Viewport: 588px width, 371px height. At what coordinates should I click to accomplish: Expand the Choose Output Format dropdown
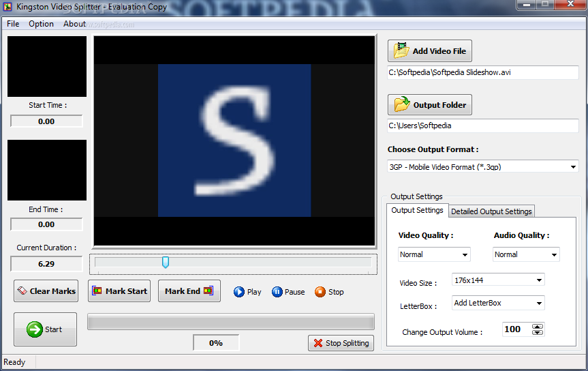(573, 166)
